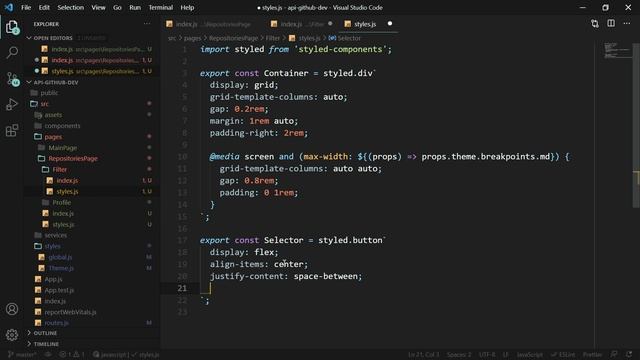Click the Selector symbol breadcrumb
Image resolution: width=640 pixels, height=360 pixels.
point(345,38)
